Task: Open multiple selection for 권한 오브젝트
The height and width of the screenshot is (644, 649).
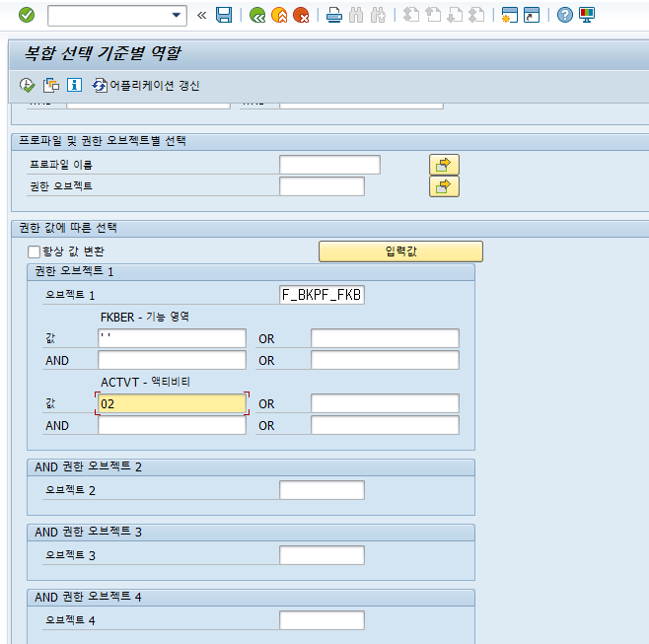Action: tap(444, 186)
